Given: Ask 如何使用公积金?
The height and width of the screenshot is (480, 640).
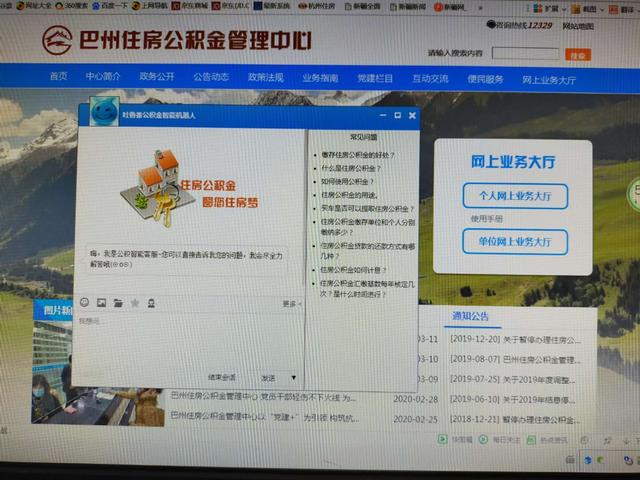Looking at the screenshot, I should [347, 182].
